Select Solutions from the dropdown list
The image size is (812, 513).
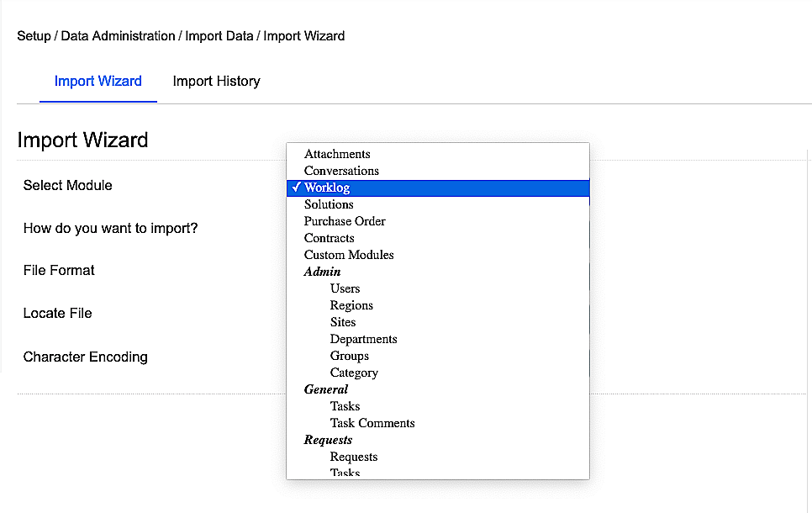[329, 204]
